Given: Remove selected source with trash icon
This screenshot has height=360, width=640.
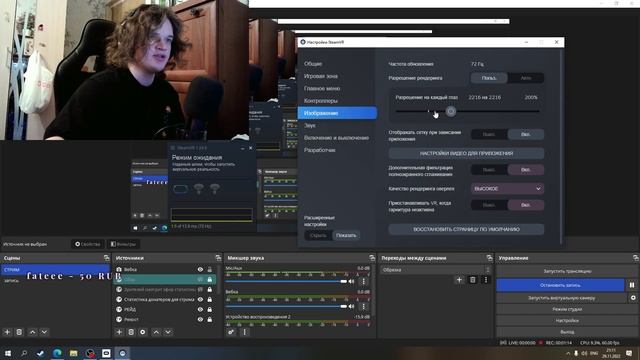Looking at the screenshot, I should 131,332.
